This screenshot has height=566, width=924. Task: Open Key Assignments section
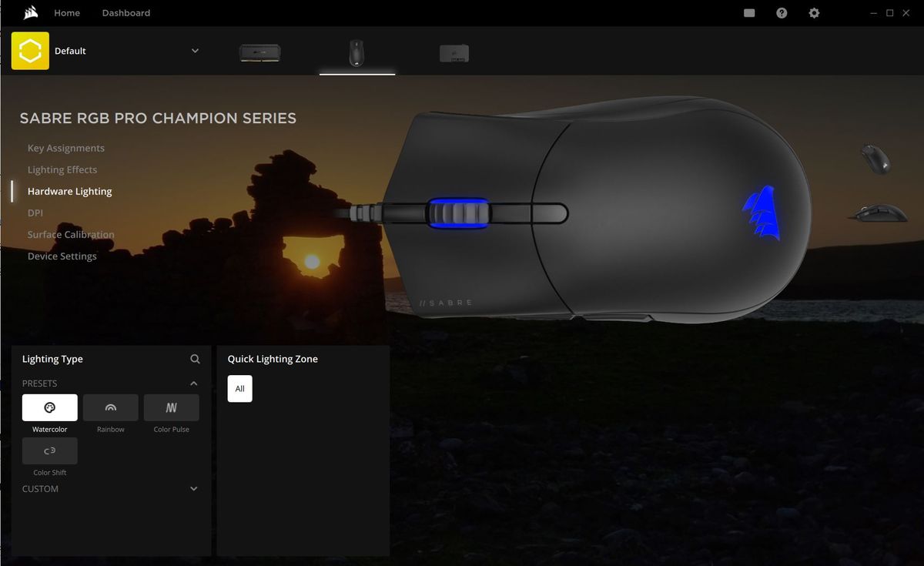tap(66, 148)
